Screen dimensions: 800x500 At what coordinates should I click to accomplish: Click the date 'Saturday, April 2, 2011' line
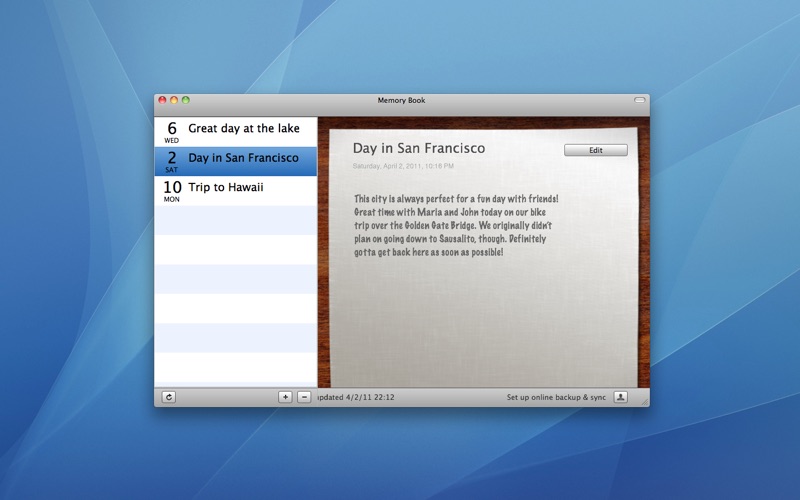pyautogui.click(x=403, y=166)
